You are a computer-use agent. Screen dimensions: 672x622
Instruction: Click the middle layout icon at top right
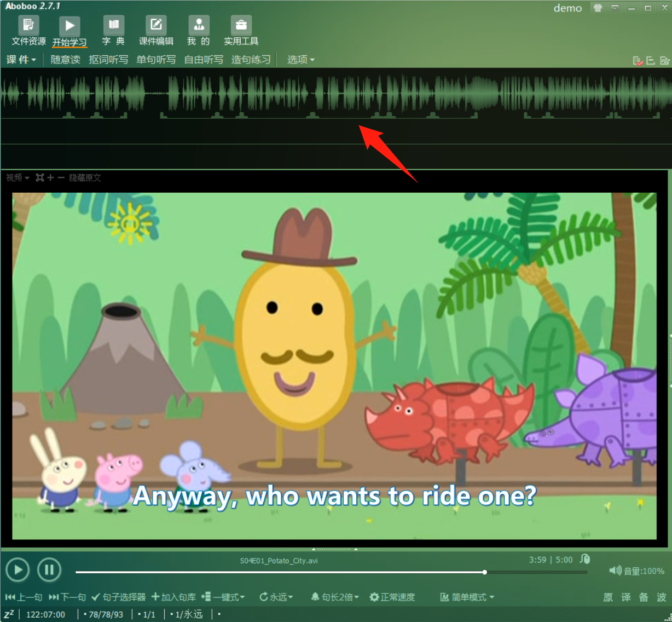pyautogui.click(x=651, y=61)
